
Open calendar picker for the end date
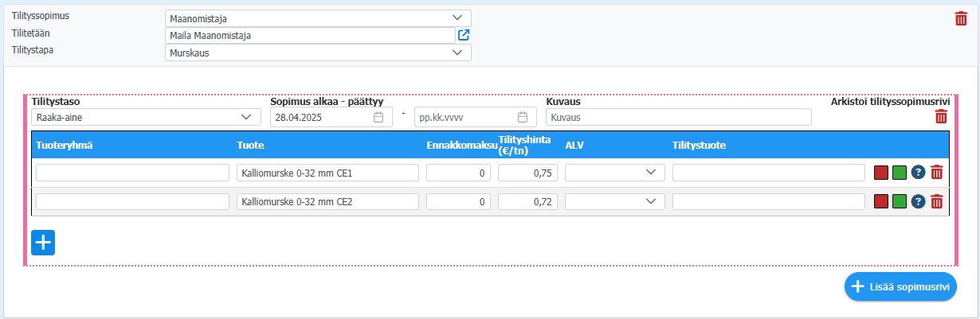523,117
